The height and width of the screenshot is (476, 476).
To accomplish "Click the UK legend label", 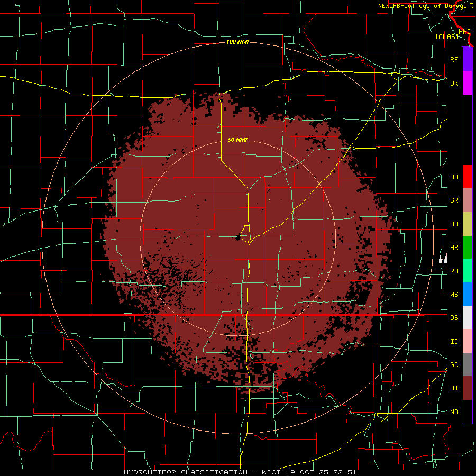I will [x=454, y=83].
